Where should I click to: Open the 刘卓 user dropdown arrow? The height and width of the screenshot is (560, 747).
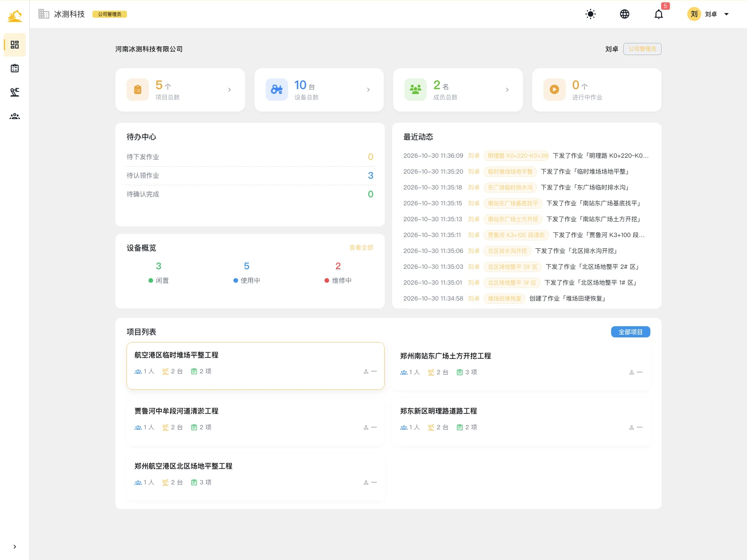[x=726, y=14]
